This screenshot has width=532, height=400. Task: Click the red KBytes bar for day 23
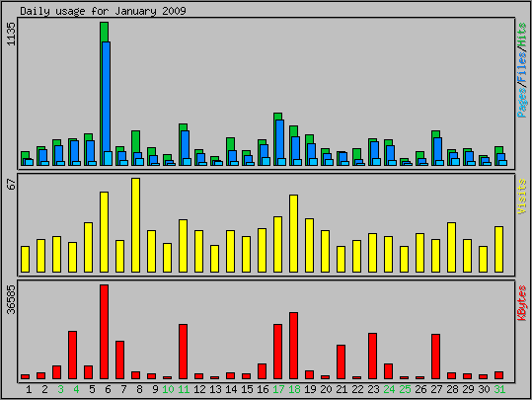[372, 356]
